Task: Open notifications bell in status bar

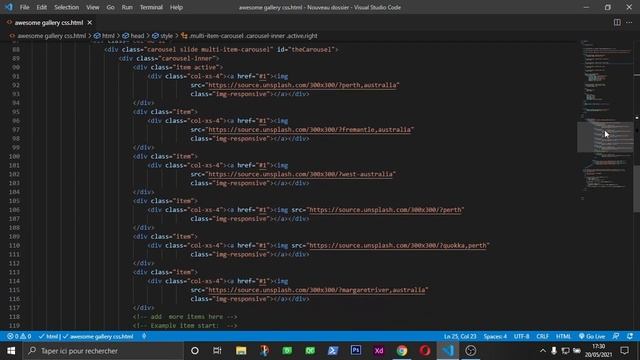Action: (630, 336)
